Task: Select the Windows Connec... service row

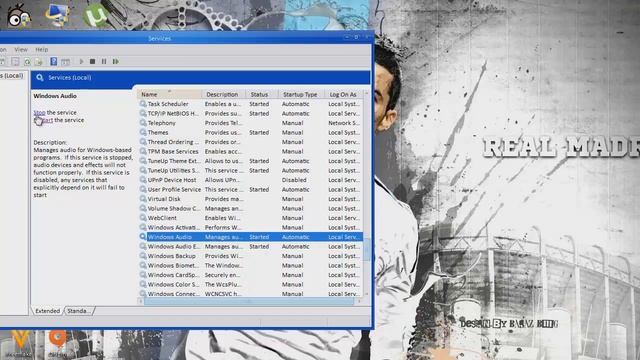Action: [250, 293]
